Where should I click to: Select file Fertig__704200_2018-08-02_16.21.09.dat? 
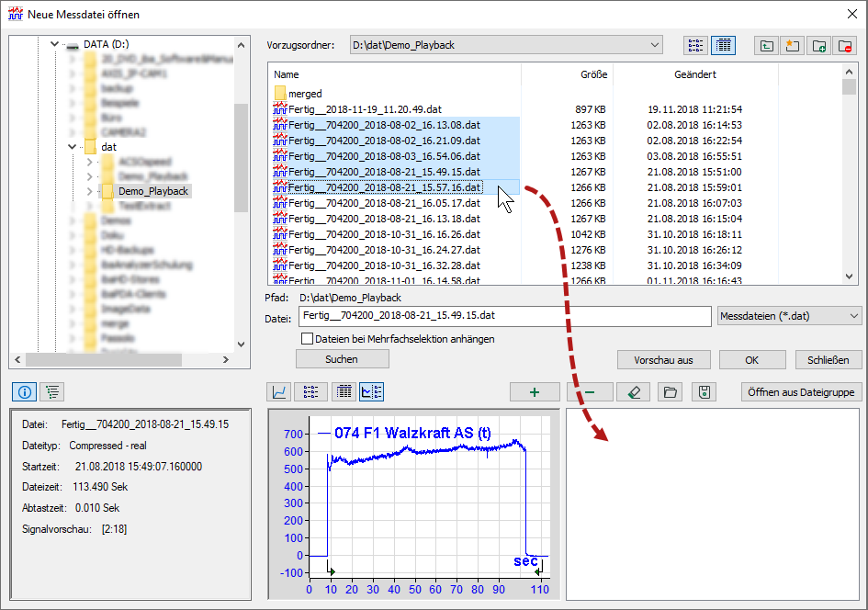click(384, 140)
